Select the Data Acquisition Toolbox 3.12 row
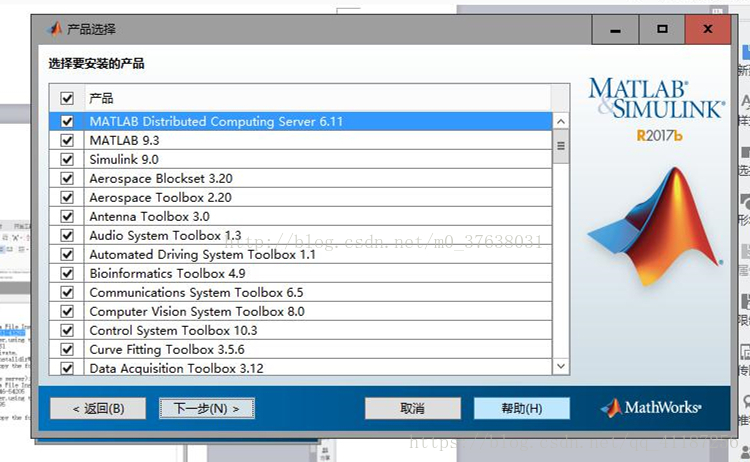 (318, 367)
